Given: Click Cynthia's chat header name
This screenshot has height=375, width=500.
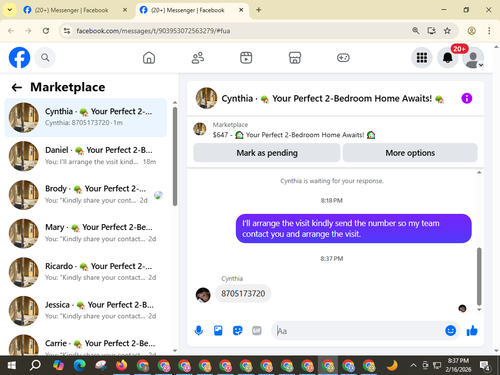Looking at the screenshot, I should point(332,99).
